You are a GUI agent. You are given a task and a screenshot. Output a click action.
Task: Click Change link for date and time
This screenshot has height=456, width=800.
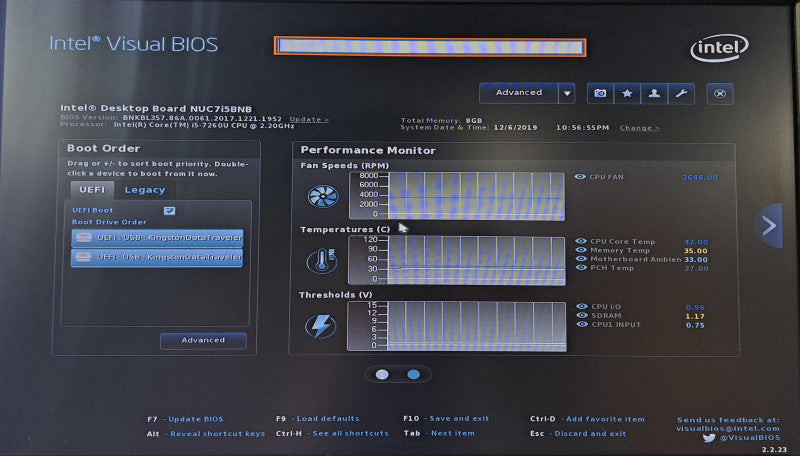pos(639,128)
